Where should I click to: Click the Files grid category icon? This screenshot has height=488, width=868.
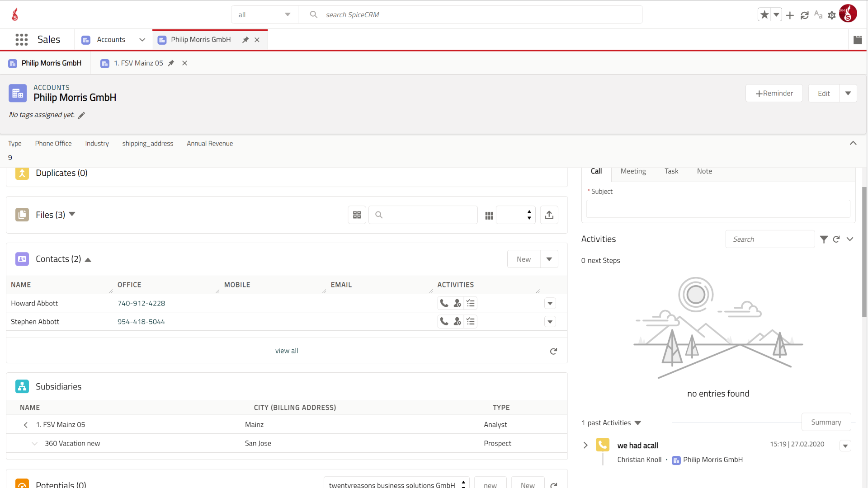(489, 216)
